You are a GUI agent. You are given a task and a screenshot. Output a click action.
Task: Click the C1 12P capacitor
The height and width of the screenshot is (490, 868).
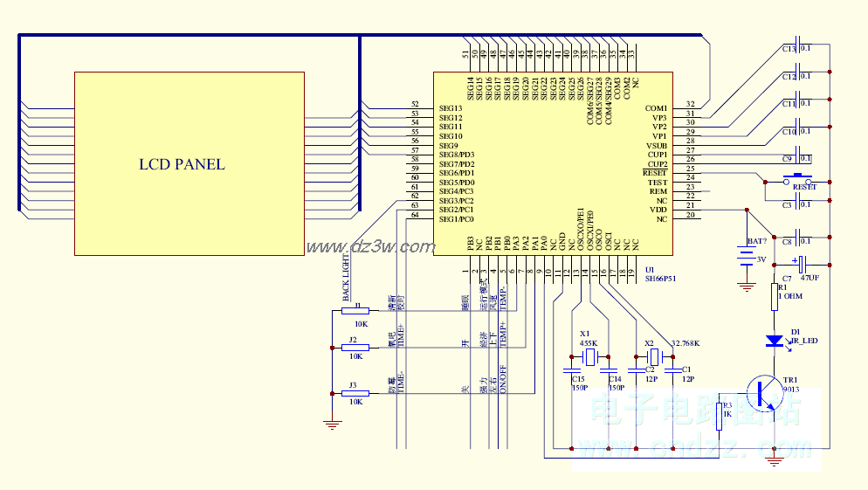(672, 371)
